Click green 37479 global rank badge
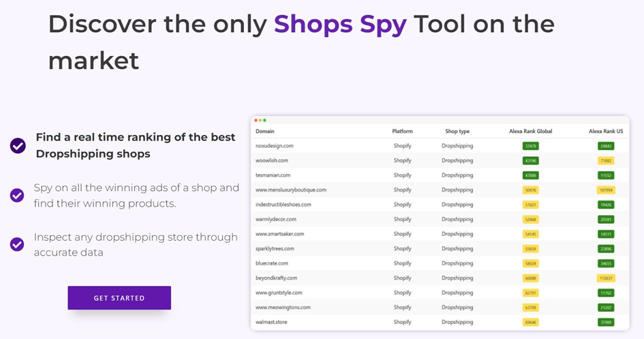The height and width of the screenshot is (339, 644). tap(531, 146)
